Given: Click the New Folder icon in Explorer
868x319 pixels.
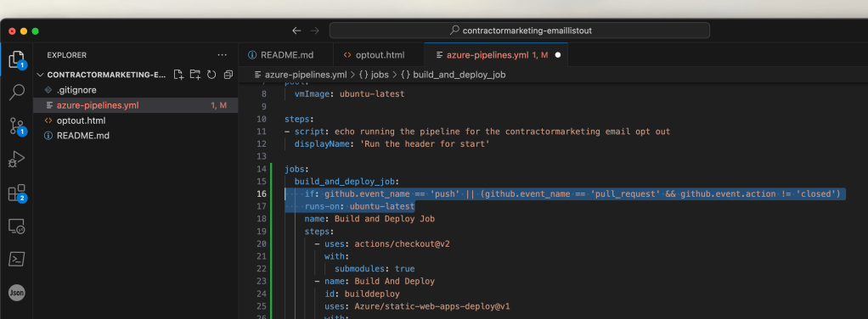Looking at the screenshot, I should [194, 75].
